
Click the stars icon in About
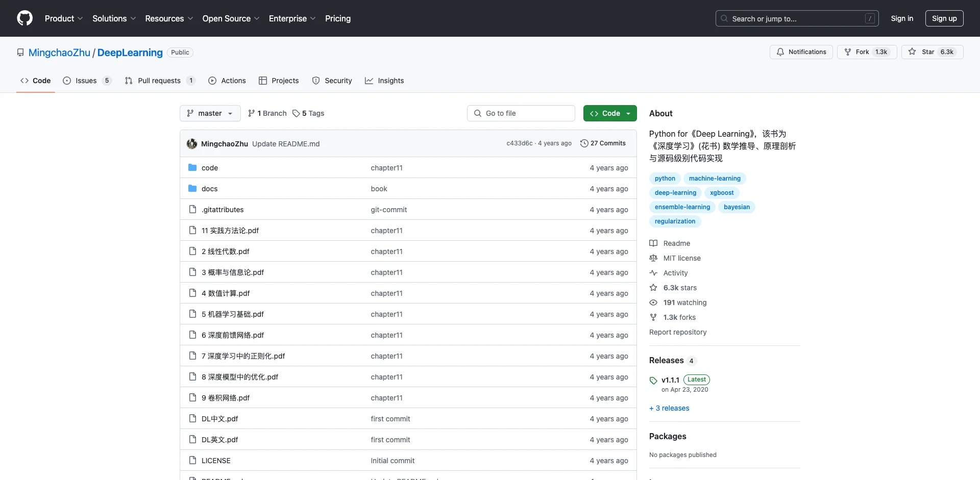click(653, 288)
